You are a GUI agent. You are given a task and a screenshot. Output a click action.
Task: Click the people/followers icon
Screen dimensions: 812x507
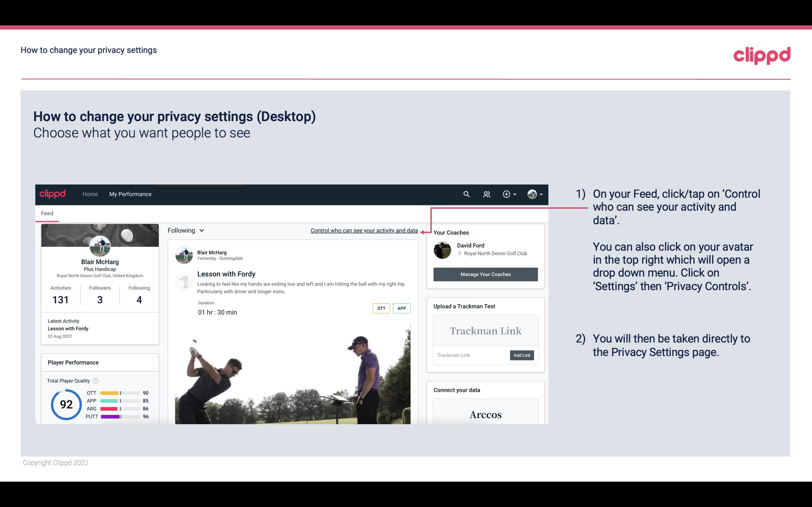[x=487, y=194]
